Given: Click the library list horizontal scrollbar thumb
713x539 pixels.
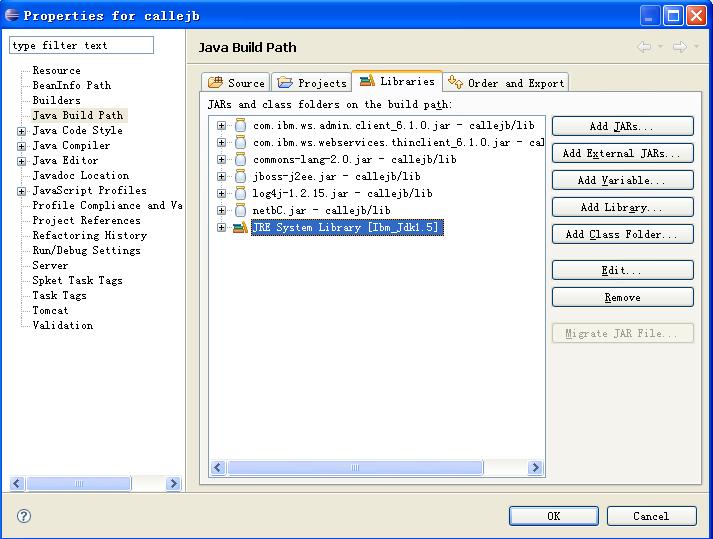Looking at the screenshot, I should (355, 467).
